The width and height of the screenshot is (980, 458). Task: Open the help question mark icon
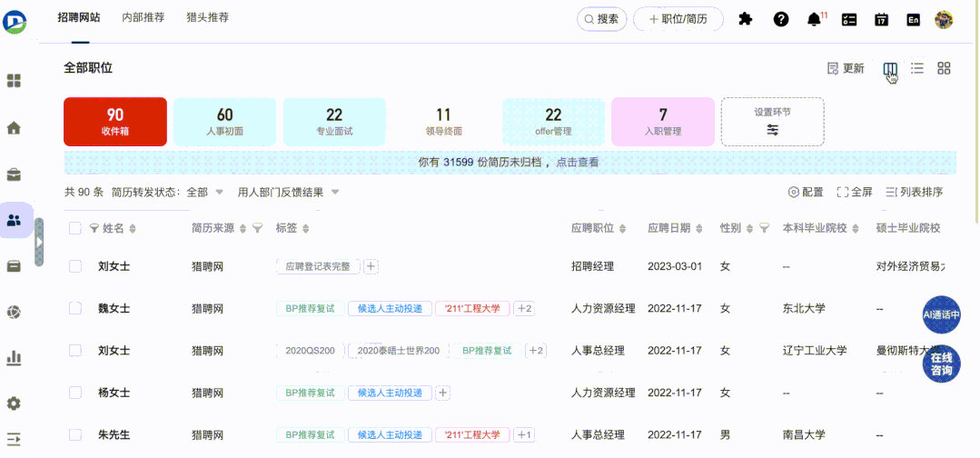pos(780,19)
